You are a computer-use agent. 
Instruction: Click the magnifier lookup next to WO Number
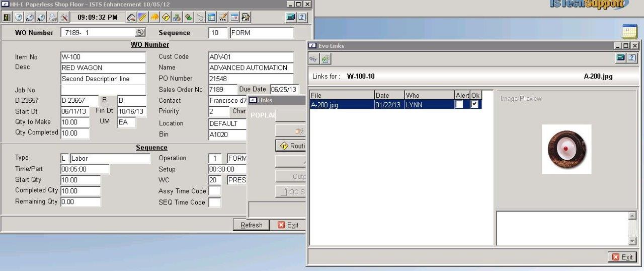click(140, 33)
